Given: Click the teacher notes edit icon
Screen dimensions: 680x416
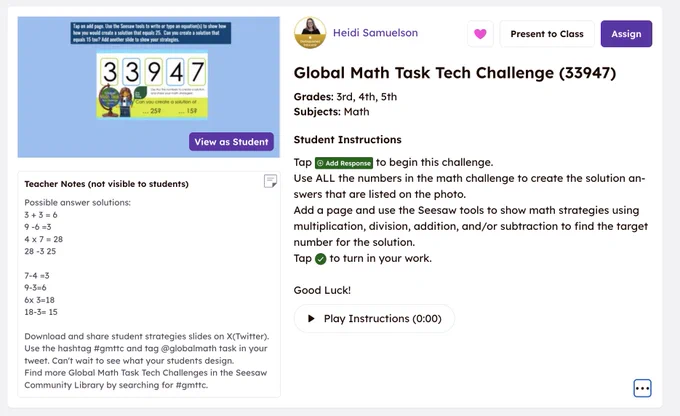Looking at the screenshot, I should tap(270, 181).
